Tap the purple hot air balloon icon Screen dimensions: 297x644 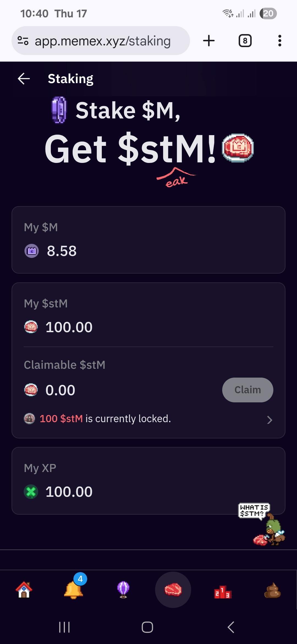click(x=123, y=590)
